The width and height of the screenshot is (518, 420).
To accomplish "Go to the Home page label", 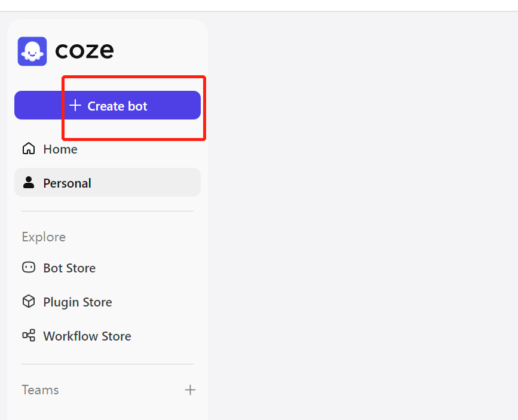I will pyautogui.click(x=60, y=149).
